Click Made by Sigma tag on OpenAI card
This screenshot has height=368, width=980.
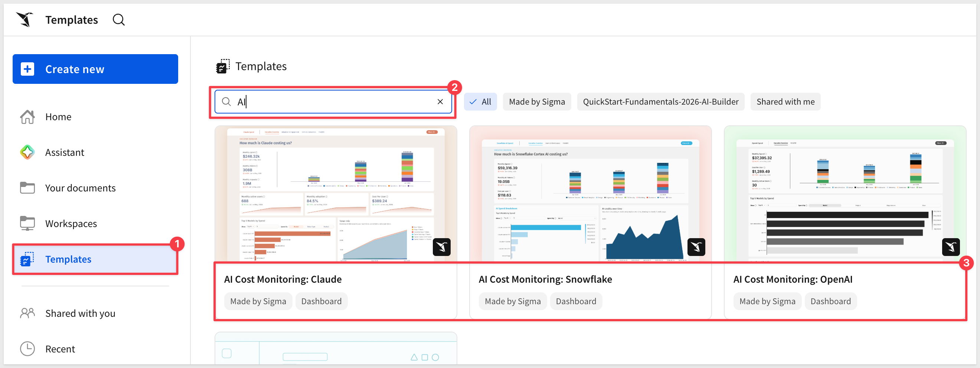tap(767, 301)
